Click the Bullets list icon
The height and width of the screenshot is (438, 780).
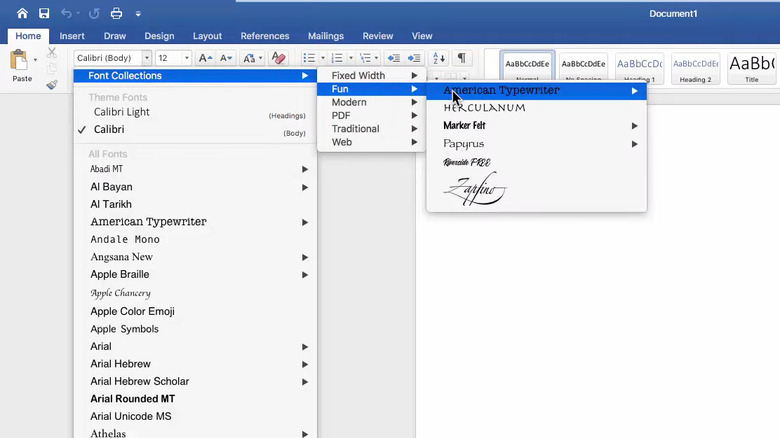pos(309,59)
